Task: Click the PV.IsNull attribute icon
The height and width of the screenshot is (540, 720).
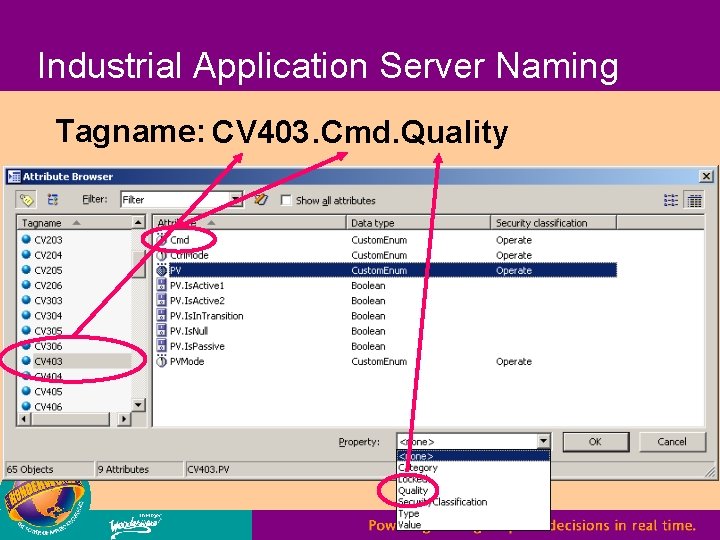Action: [161, 330]
